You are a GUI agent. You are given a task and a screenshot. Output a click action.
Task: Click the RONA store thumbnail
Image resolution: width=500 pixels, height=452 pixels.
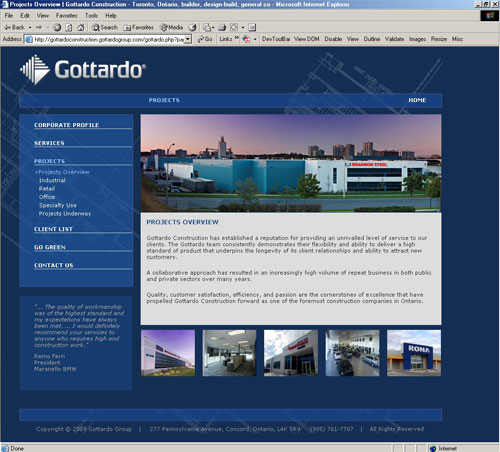(414, 353)
